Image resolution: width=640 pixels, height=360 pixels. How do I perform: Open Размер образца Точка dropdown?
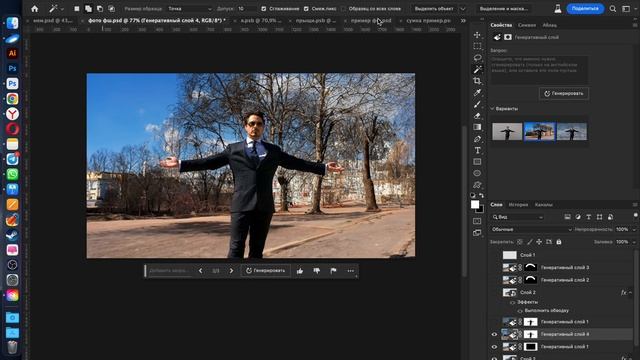pos(190,9)
